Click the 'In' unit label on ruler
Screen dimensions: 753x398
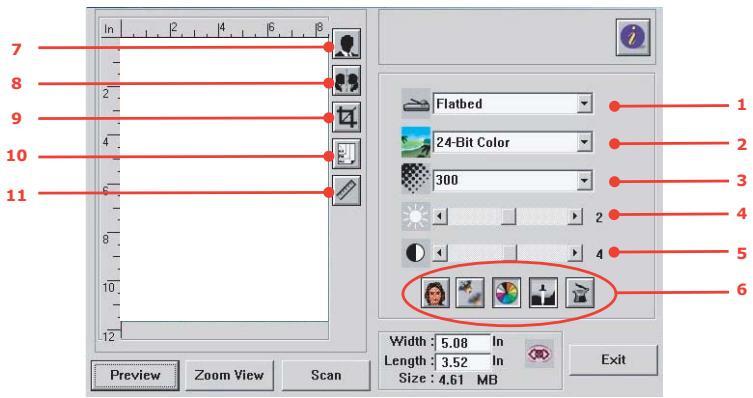tap(109, 29)
